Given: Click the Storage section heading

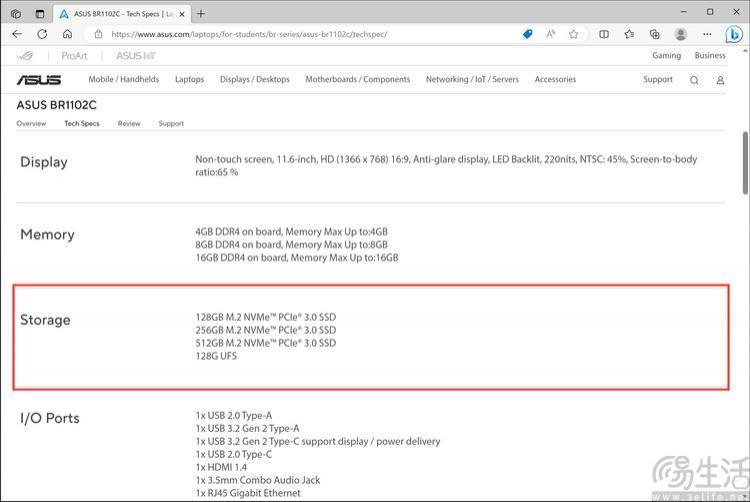Looking at the screenshot, I should [45, 320].
